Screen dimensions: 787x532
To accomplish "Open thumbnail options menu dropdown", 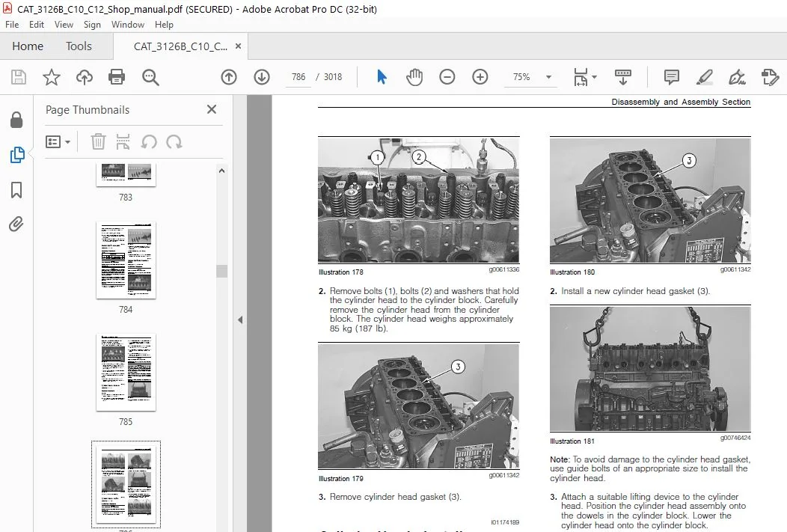I will [58, 141].
